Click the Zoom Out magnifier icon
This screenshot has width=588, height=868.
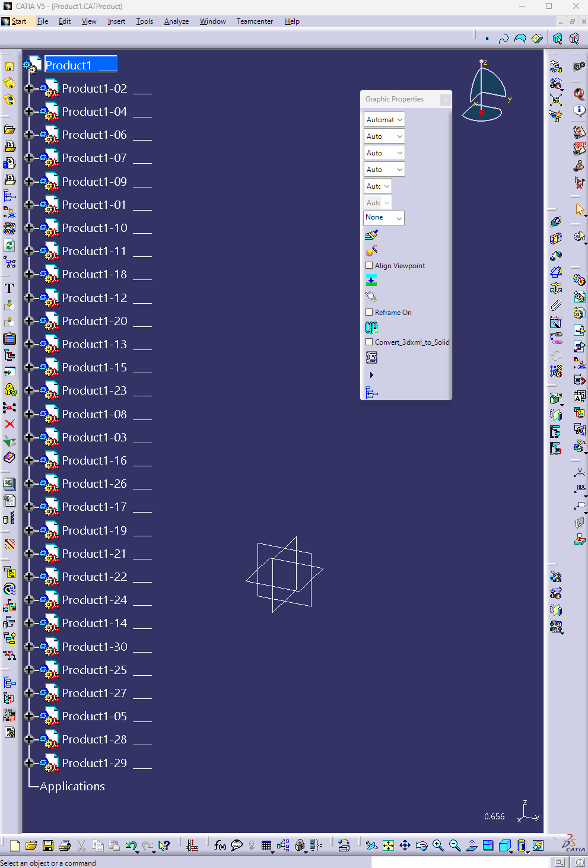point(454,845)
